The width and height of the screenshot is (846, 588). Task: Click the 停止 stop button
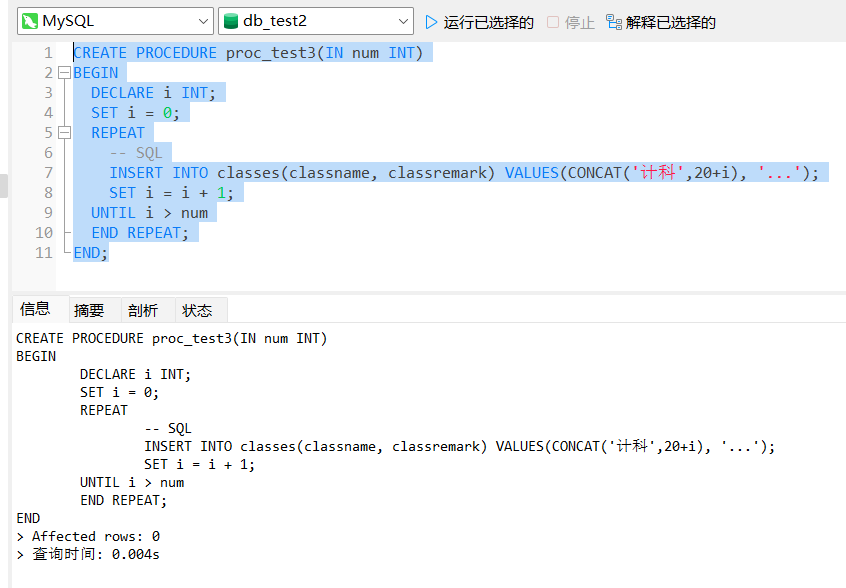(571, 22)
